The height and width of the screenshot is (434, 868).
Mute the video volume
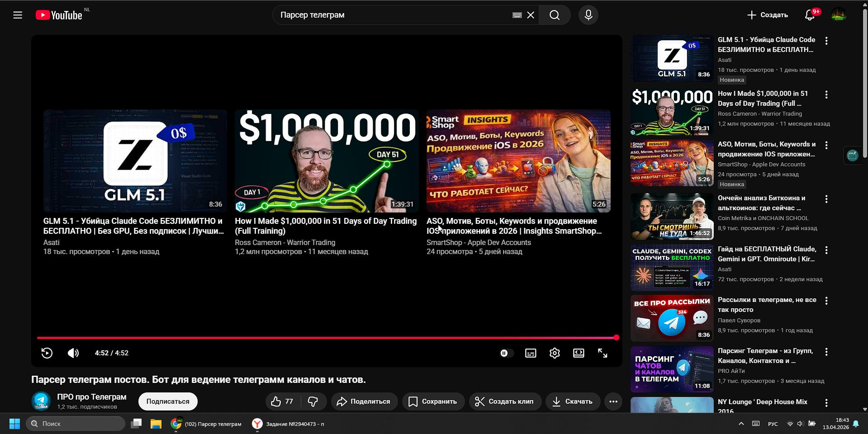[x=73, y=353]
